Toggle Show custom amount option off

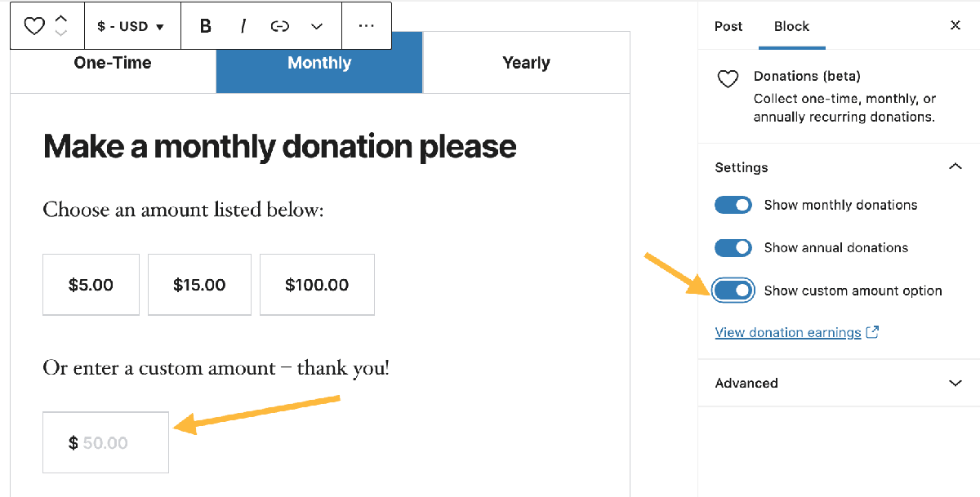tap(733, 291)
